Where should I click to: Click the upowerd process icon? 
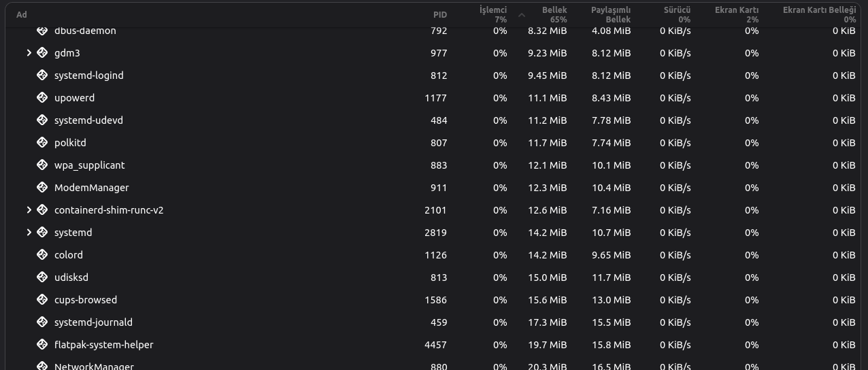42,98
